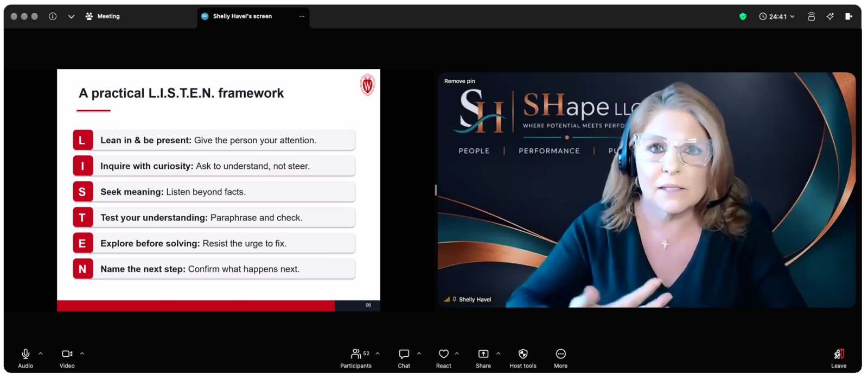
Task: Click the Test your understanding row
Action: coord(214,218)
